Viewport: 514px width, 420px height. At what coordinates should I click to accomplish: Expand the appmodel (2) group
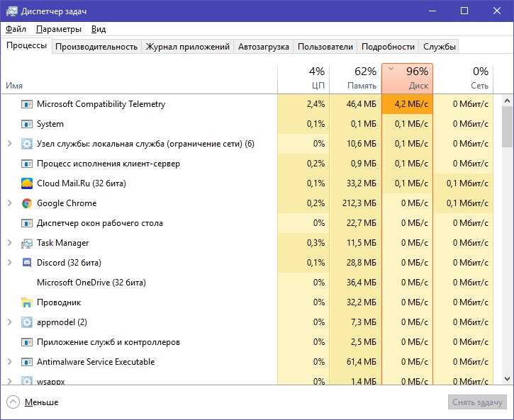tap(9, 322)
